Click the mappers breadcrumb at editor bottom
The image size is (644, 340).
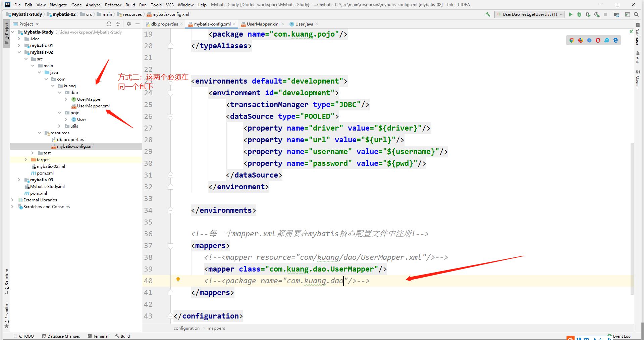click(x=216, y=328)
